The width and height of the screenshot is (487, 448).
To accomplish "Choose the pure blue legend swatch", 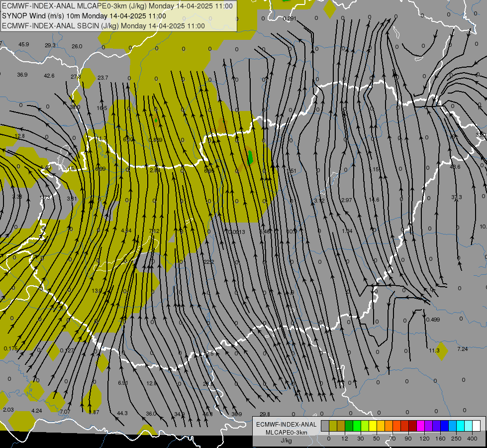I will pos(444,426).
